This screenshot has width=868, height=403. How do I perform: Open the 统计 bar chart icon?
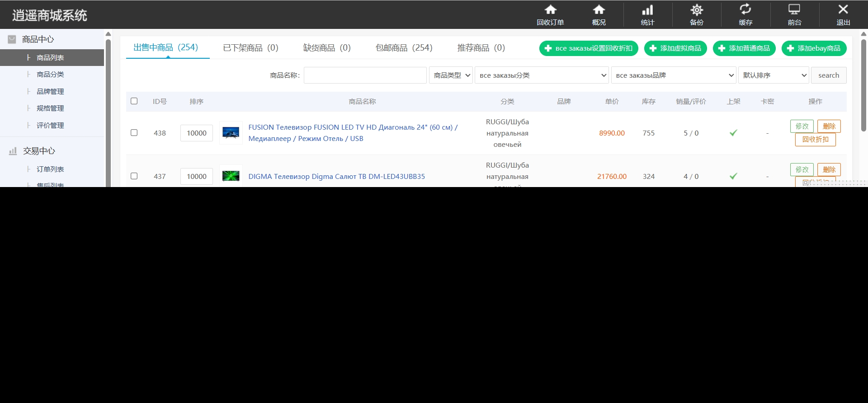[x=647, y=10]
